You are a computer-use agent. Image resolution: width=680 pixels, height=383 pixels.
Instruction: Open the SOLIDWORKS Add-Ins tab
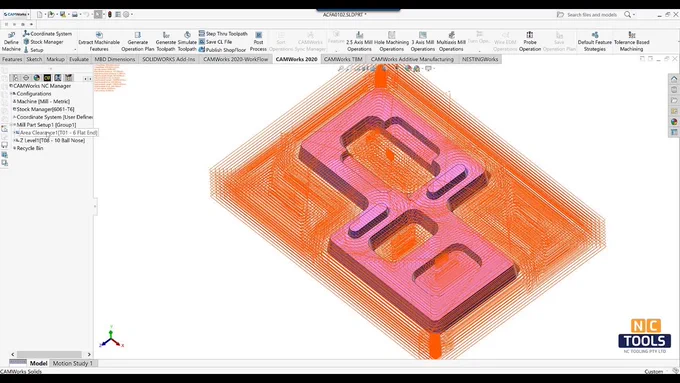point(169,59)
